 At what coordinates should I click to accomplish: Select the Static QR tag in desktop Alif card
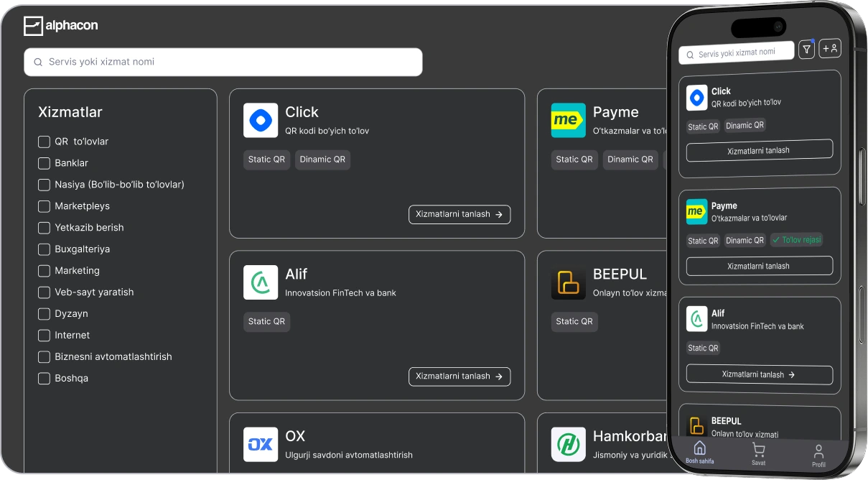pos(267,322)
